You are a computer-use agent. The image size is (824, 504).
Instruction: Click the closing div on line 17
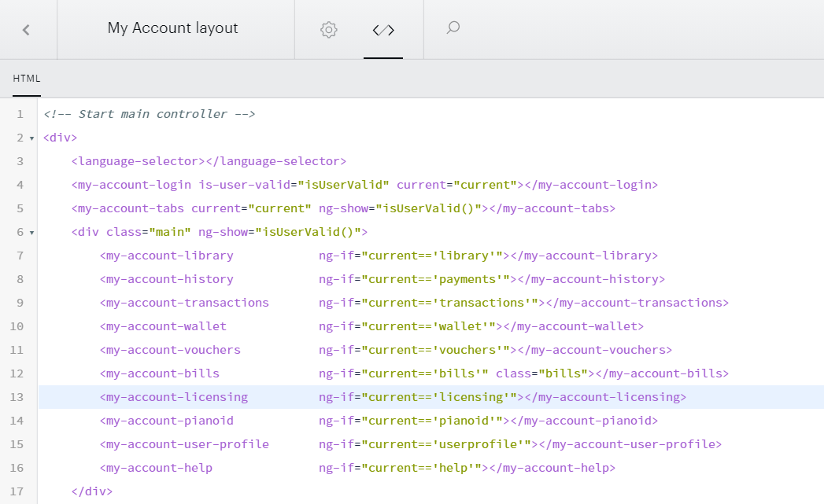92,491
